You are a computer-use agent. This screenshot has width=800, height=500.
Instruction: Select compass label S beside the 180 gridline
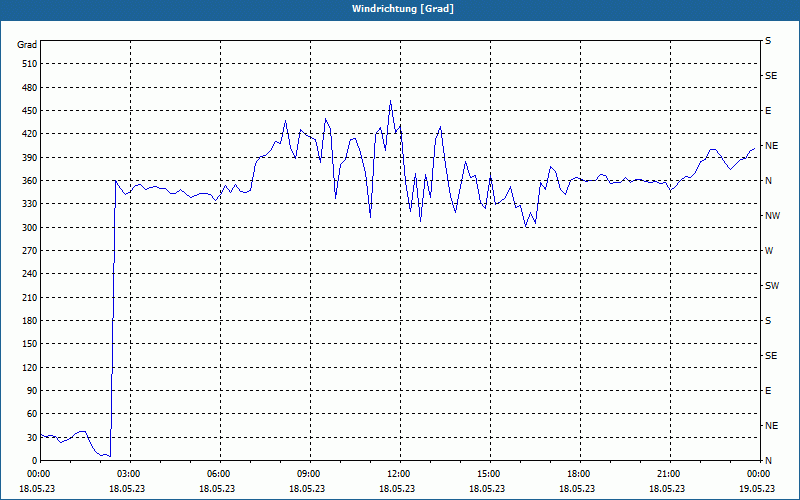[768, 321]
